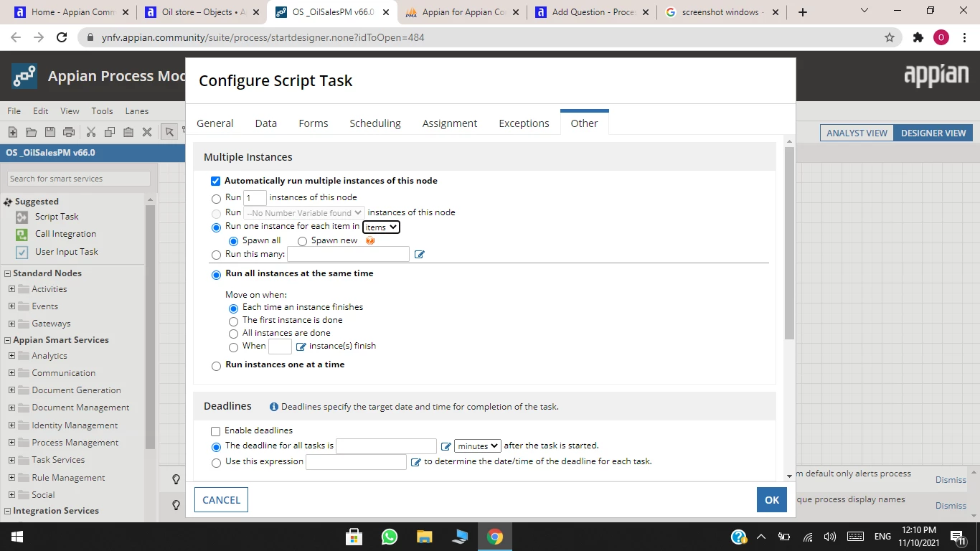
Task: Click the deadline for all tasks input field
Action: [x=386, y=446]
